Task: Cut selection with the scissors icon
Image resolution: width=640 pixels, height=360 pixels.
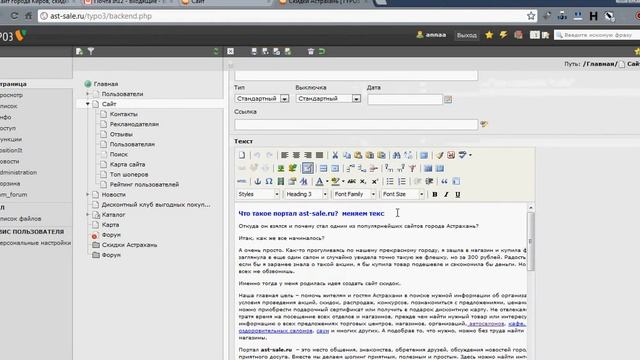Action: pyautogui.click(x=335, y=155)
